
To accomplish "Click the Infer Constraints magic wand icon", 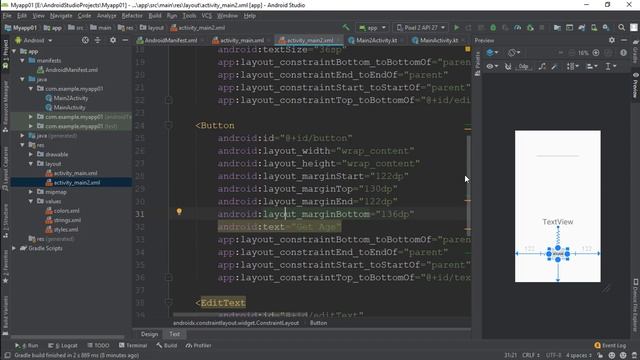I will [x=554, y=66].
